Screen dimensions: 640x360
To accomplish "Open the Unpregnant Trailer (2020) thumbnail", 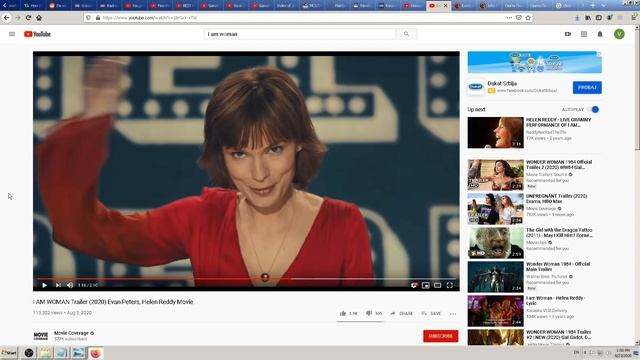I will coord(496,209).
